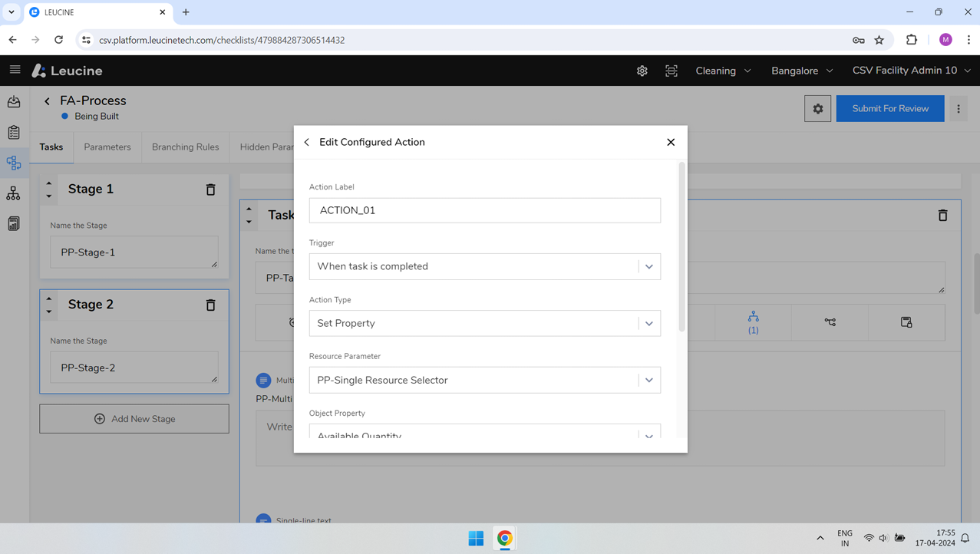This screenshot has height=554, width=980.
Task: Move Stage 1 down
Action: pos(49,196)
